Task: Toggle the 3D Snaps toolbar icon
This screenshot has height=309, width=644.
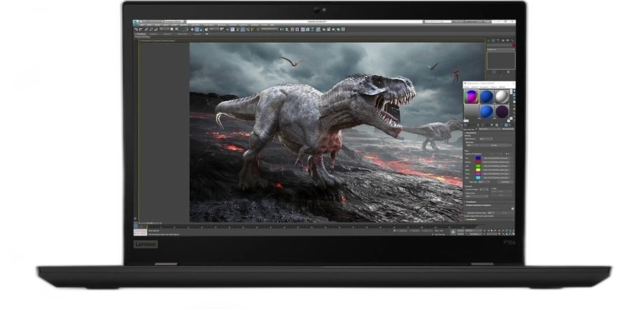Action: pyautogui.click(x=238, y=29)
